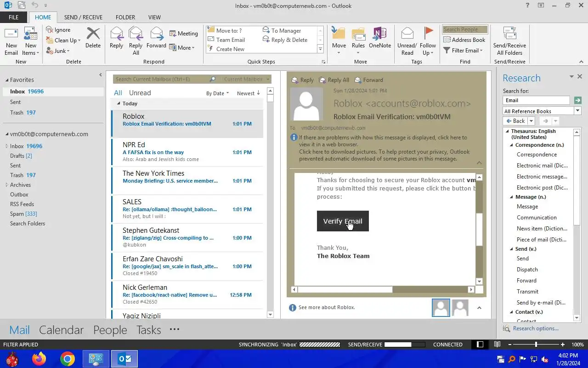
Task: Click Electronic mail thesaurus entry
Action: (542, 166)
